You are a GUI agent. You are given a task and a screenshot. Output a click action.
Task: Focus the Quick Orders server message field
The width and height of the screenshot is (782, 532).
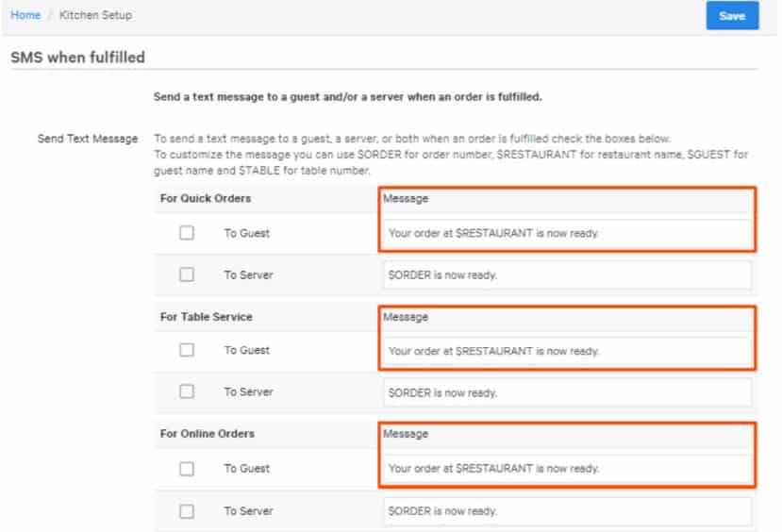pos(566,275)
